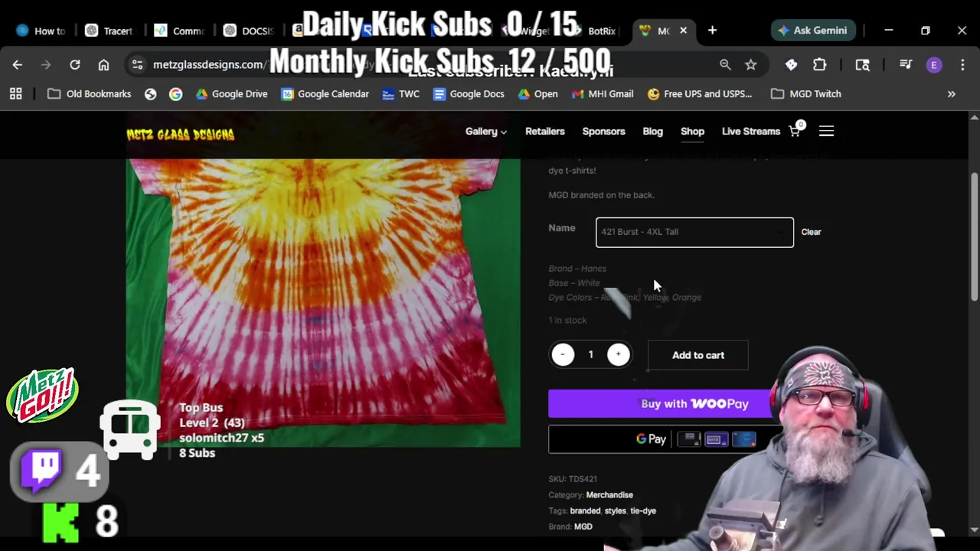View the shopping cart
Viewport: 980px width, 551px height.
click(x=795, y=131)
